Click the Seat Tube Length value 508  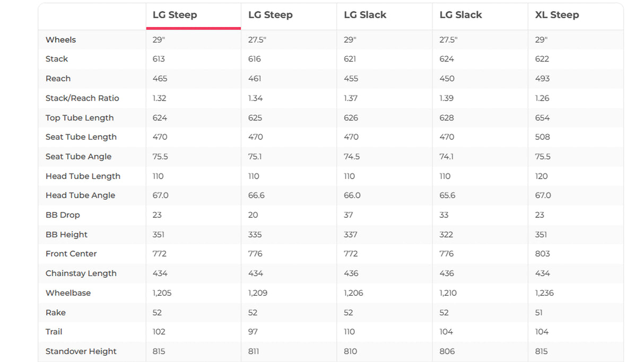coord(542,137)
